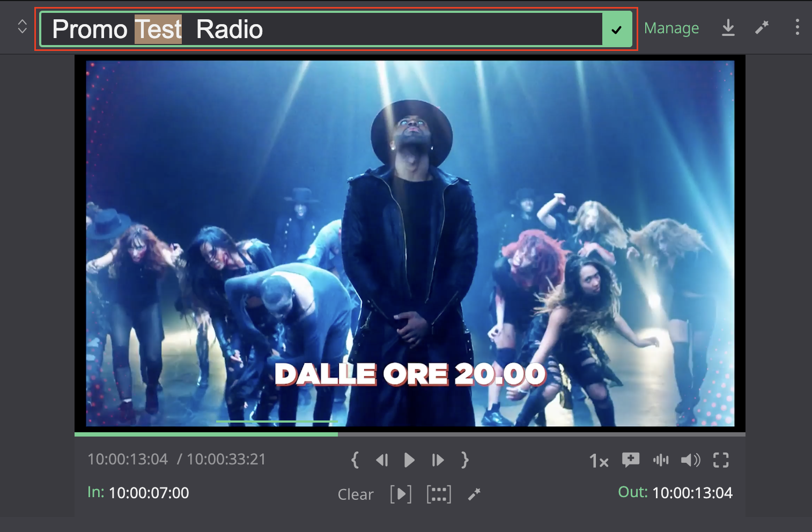Play the selected in-out range

(401, 494)
